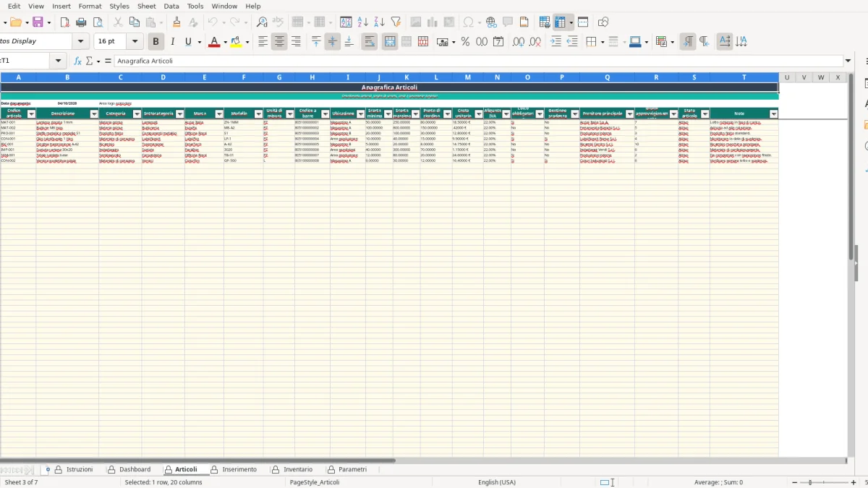The image size is (868, 488).
Task: Open the Function Wizard
Action: click(78, 61)
